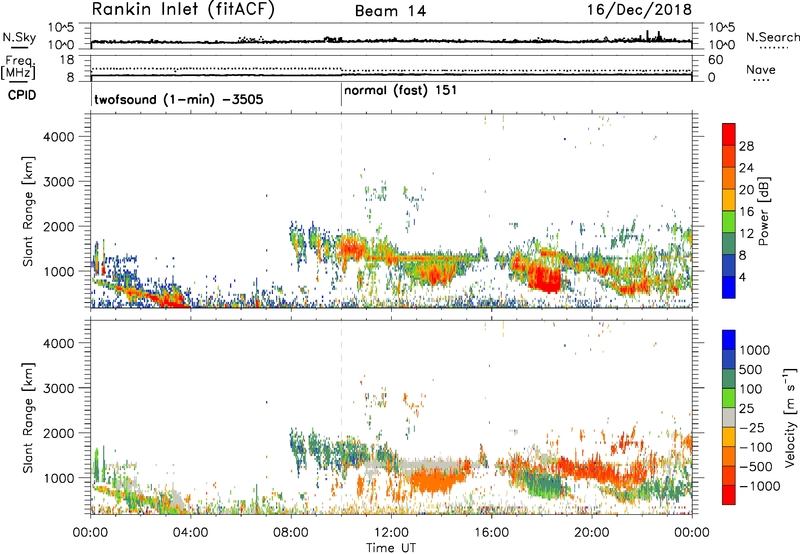Pick the −100 to −500 orange Velocity swatch
800x554 pixels.
(729, 457)
